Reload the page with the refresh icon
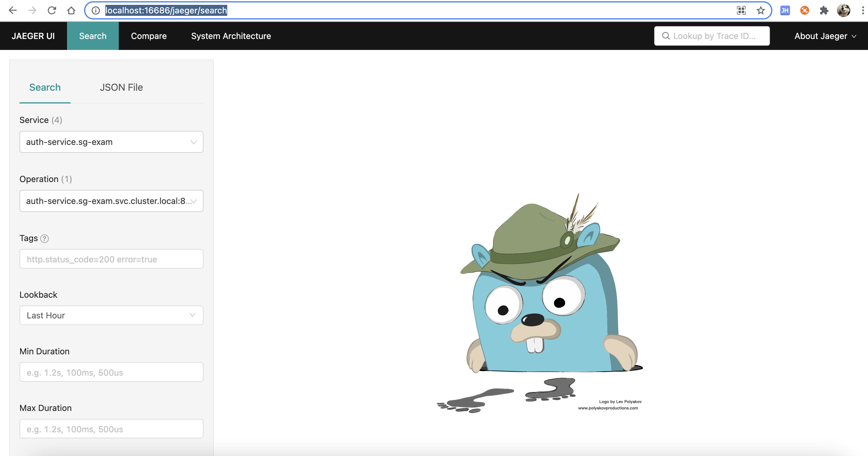 (52, 10)
